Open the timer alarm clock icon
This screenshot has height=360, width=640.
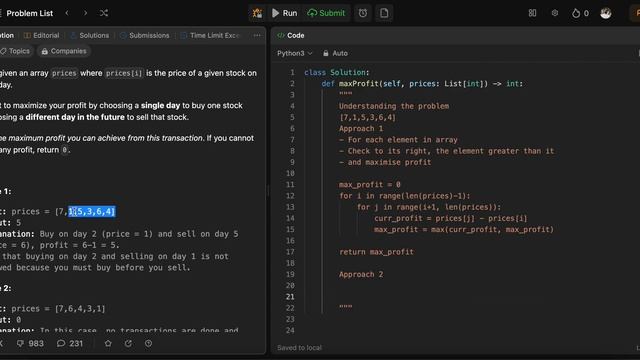click(362, 13)
